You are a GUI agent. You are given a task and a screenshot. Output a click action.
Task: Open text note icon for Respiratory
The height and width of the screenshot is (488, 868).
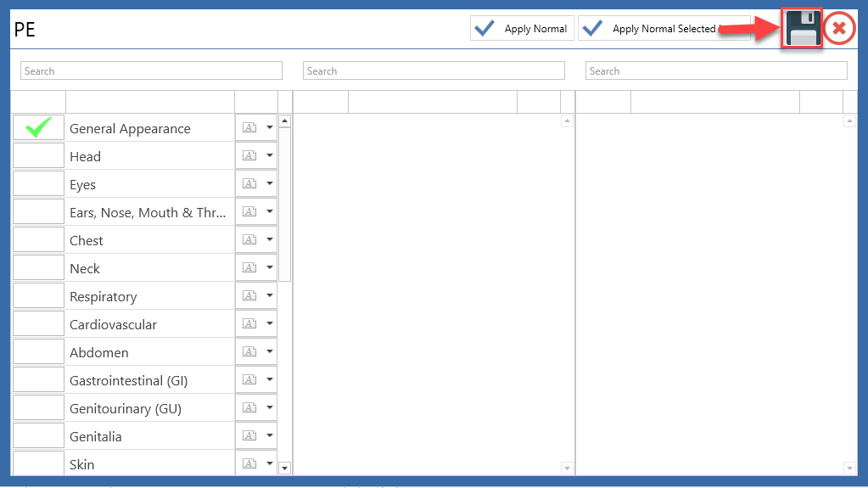point(249,295)
